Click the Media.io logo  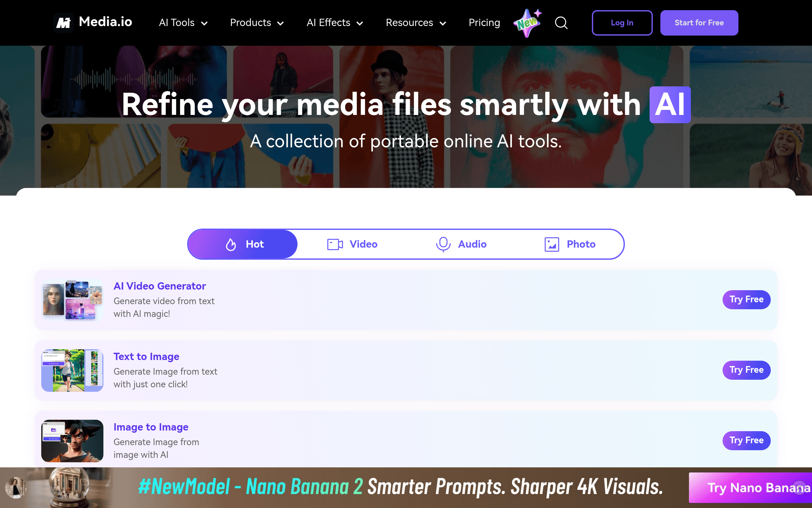click(x=93, y=23)
